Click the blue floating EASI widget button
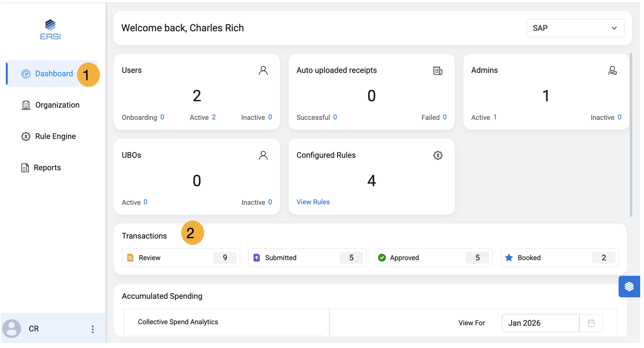Screen dimensions: 644x348 coord(629,286)
